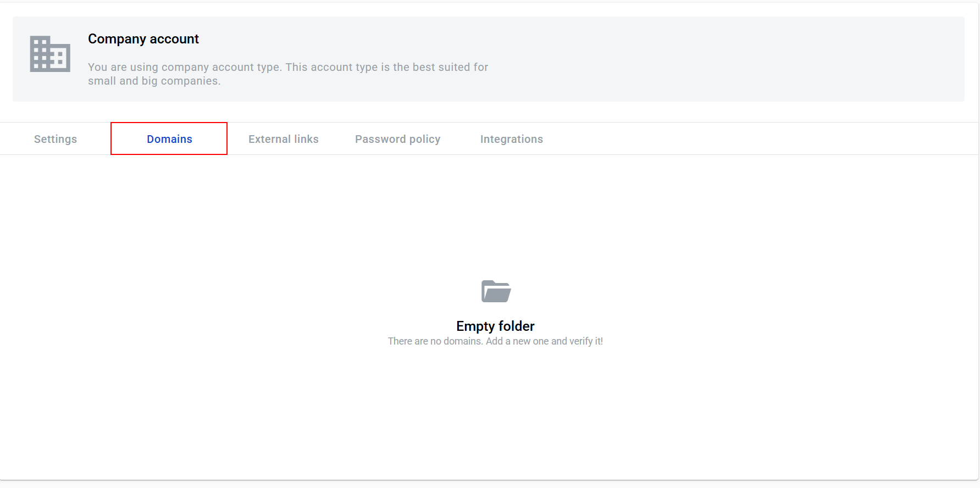Open the Integrations tab
This screenshot has height=488, width=980.
click(x=511, y=139)
